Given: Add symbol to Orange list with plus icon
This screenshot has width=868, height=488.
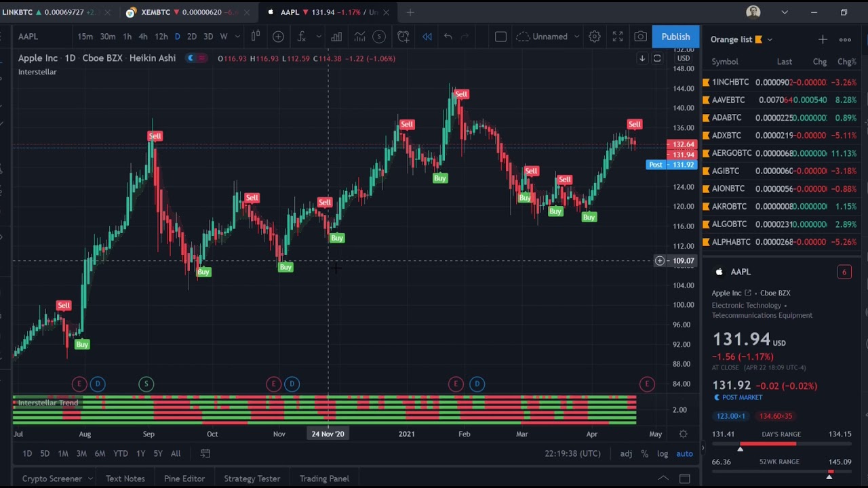Looking at the screenshot, I should tap(823, 39).
